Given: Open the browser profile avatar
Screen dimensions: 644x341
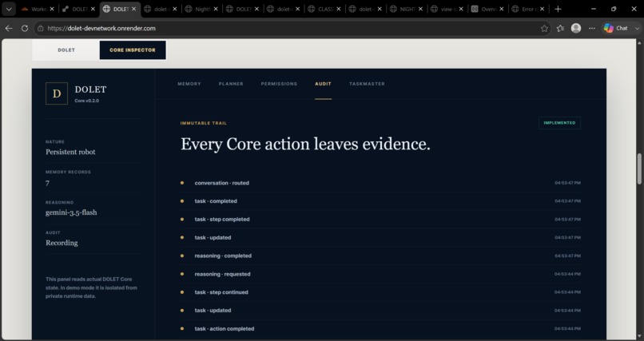Looking at the screenshot, I should (x=576, y=28).
